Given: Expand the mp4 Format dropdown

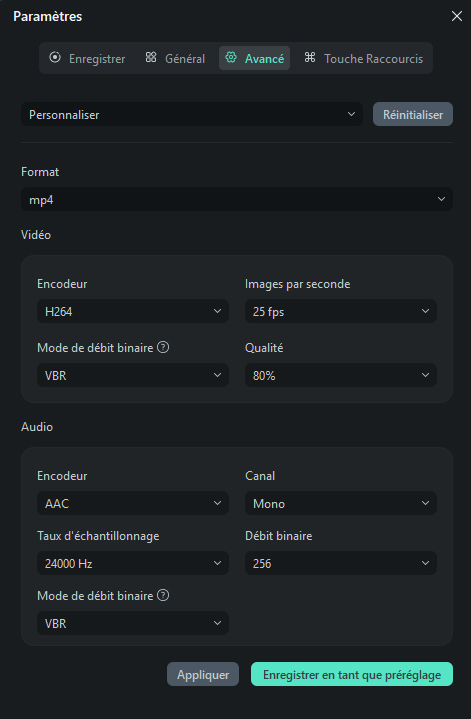Looking at the screenshot, I should click(x=237, y=199).
